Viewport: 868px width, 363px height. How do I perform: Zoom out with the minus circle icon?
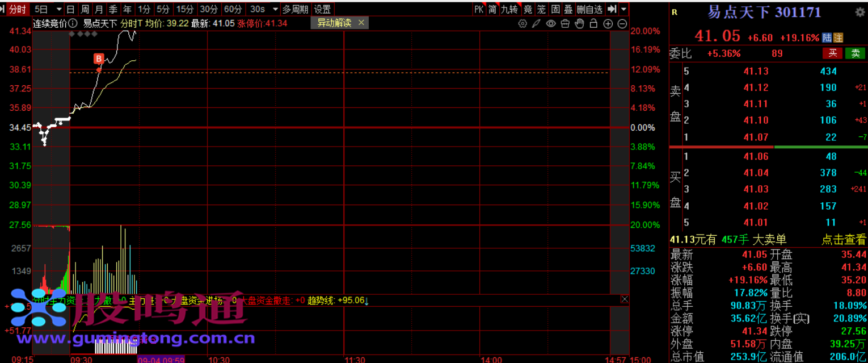pyautogui.click(x=622, y=23)
